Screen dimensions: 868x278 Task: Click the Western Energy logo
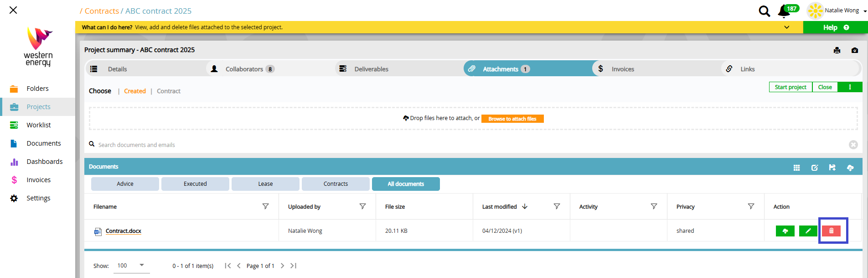coord(38,47)
